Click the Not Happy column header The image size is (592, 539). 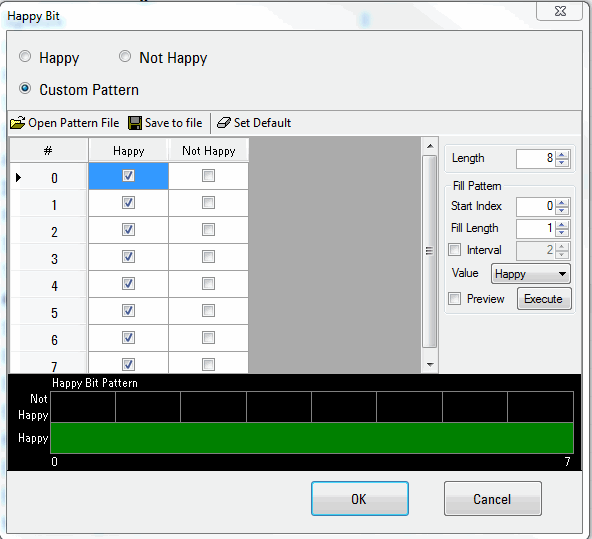click(x=208, y=151)
